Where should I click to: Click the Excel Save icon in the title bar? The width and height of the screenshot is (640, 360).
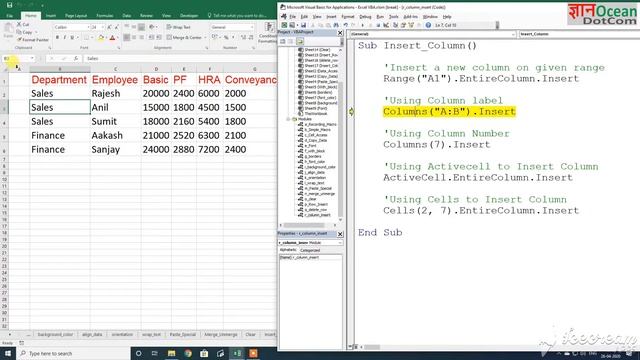click(x=9, y=5)
